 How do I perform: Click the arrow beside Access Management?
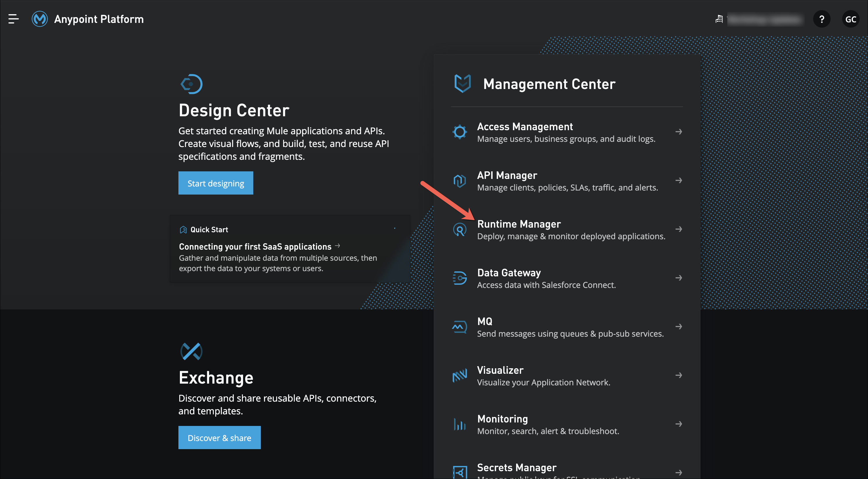tap(679, 132)
